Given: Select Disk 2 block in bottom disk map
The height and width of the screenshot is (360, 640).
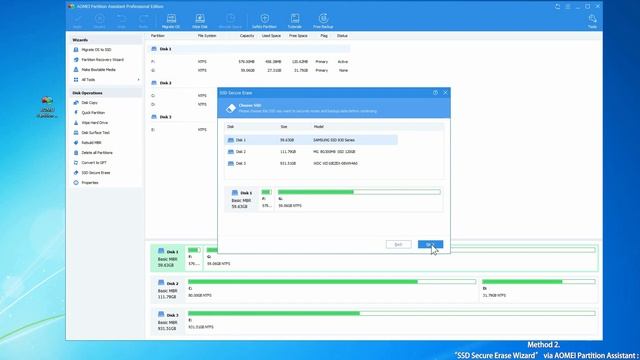Looking at the screenshot, I should (168, 290).
